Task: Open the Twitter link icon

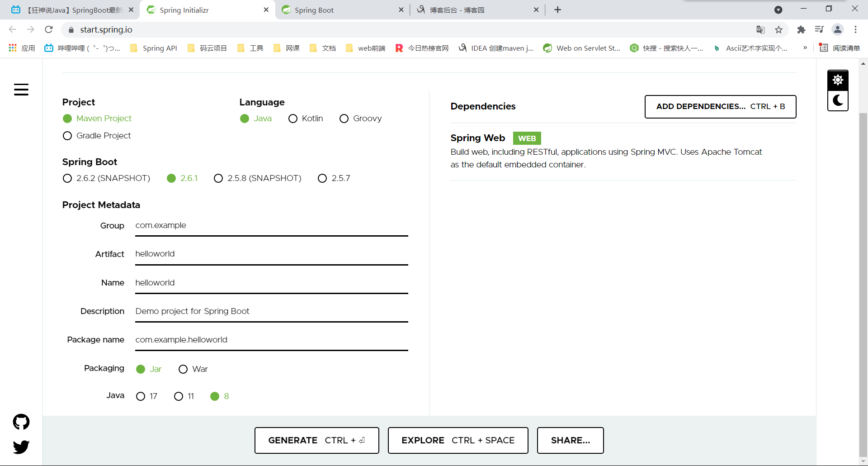Action: (21, 447)
